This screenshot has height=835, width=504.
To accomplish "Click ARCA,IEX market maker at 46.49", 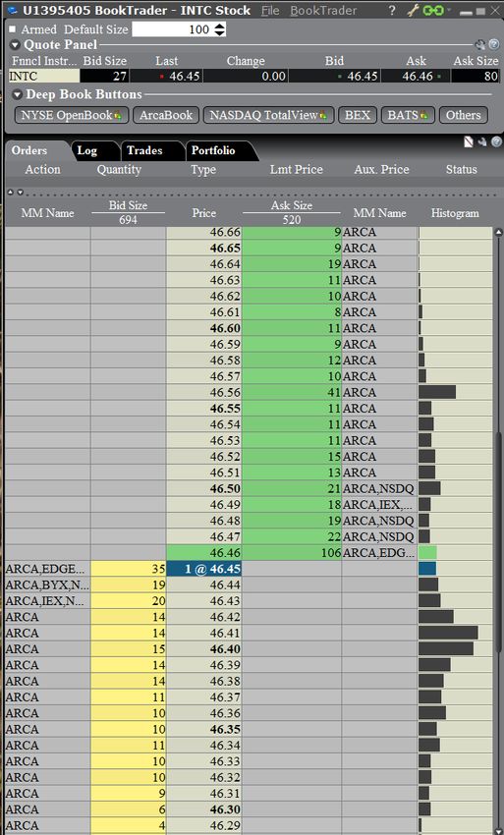I will coord(379,504).
